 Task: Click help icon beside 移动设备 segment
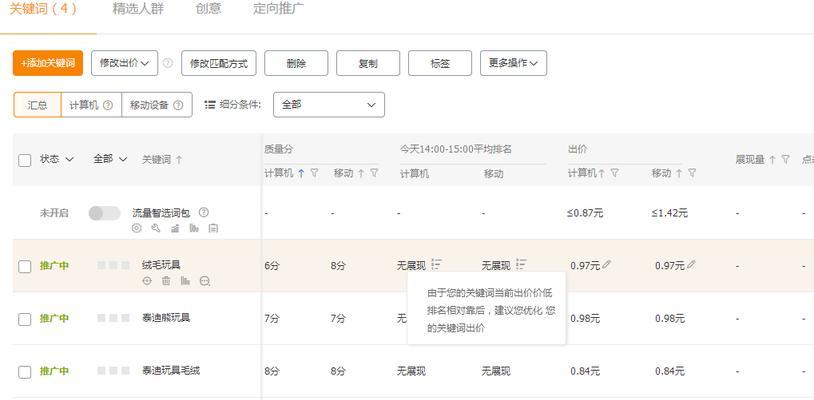click(178, 105)
